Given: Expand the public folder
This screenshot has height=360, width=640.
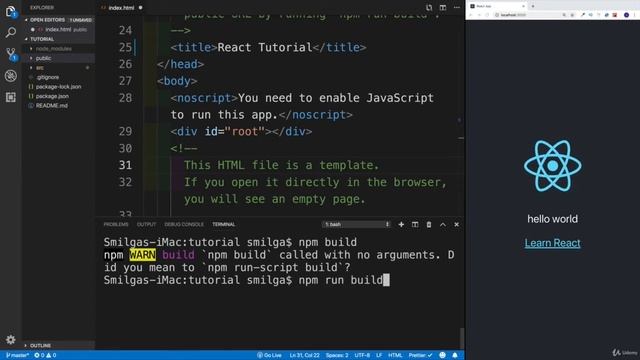Looking at the screenshot, I should [x=43, y=58].
